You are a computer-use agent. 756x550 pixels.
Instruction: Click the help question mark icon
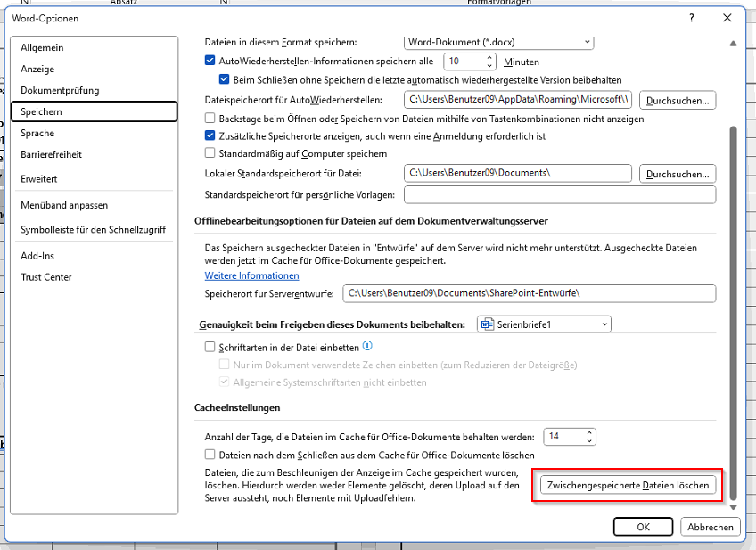(x=692, y=18)
